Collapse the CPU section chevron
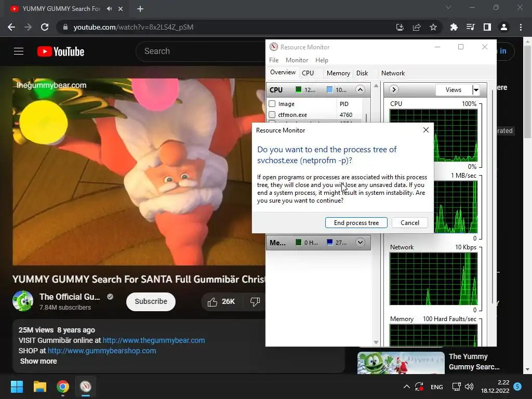532x399 pixels. tap(361, 89)
